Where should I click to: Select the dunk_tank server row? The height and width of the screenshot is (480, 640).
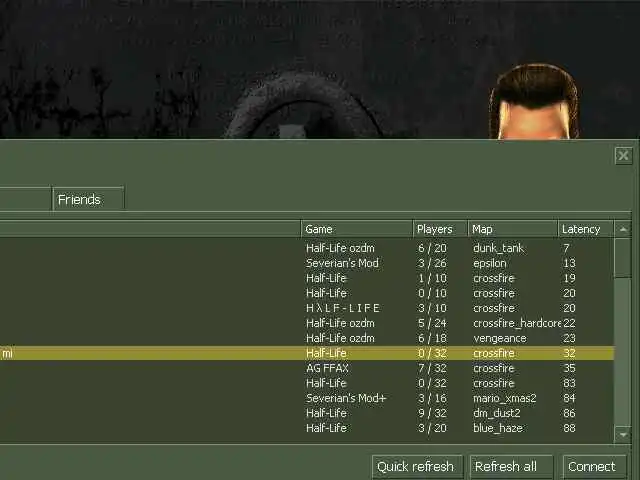[x=307, y=248]
